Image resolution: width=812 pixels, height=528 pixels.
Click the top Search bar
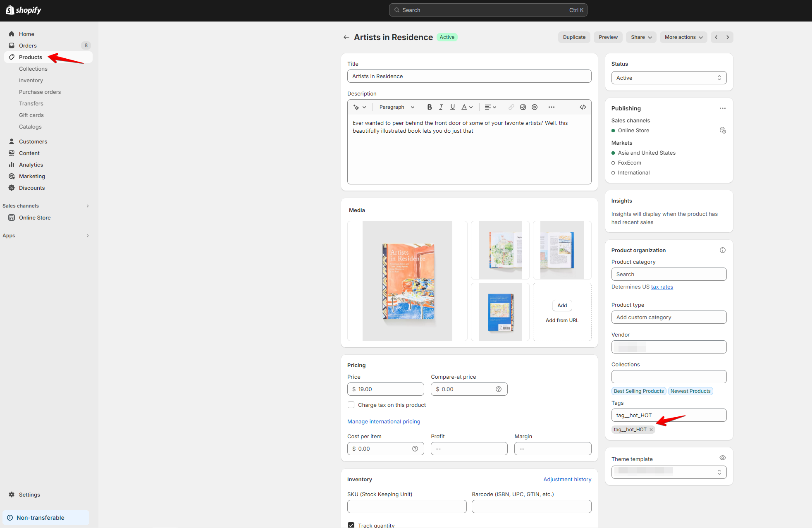click(x=488, y=10)
